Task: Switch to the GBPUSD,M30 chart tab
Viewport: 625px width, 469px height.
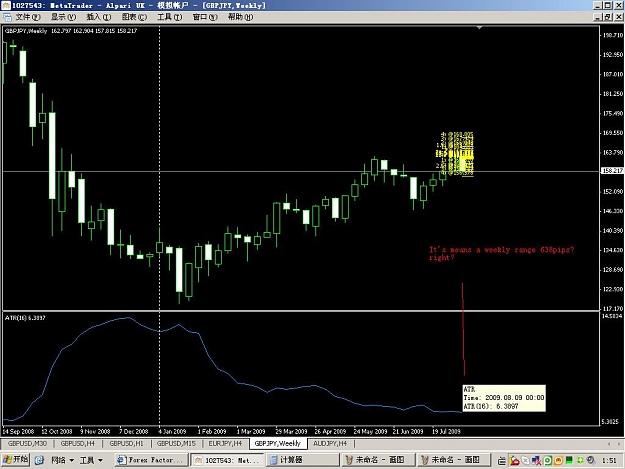Action: point(27,443)
